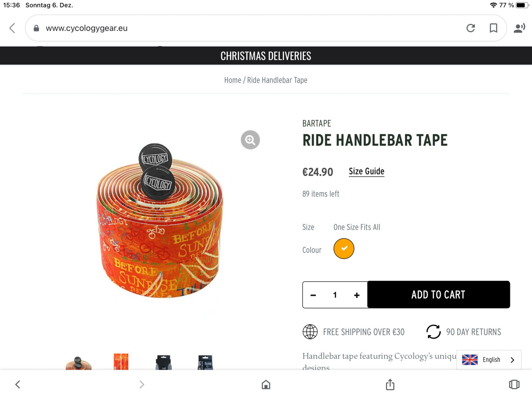Go to the browser home page icon

(266, 385)
